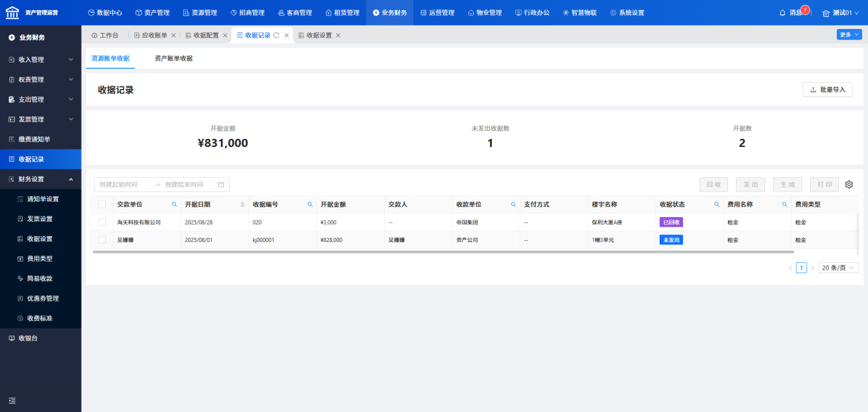The width and height of the screenshot is (868, 412).
Task: Search the 收款单位 column
Action: pos(513,204)
